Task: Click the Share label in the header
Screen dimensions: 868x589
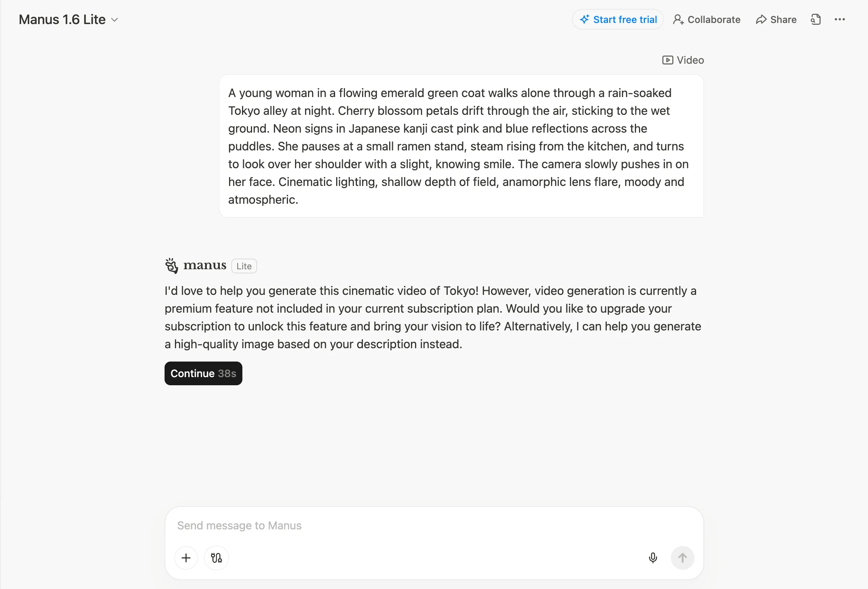Action: (x=783, y=19)
